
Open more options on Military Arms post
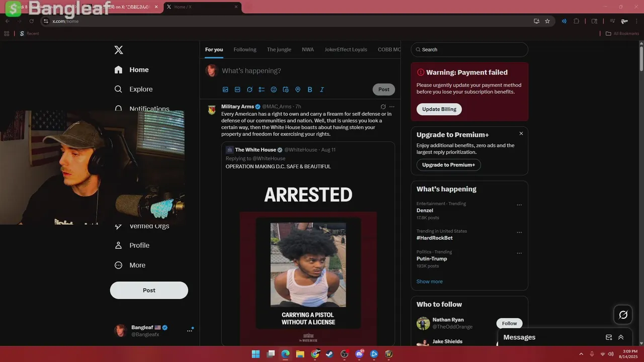[x=392, y=107]
